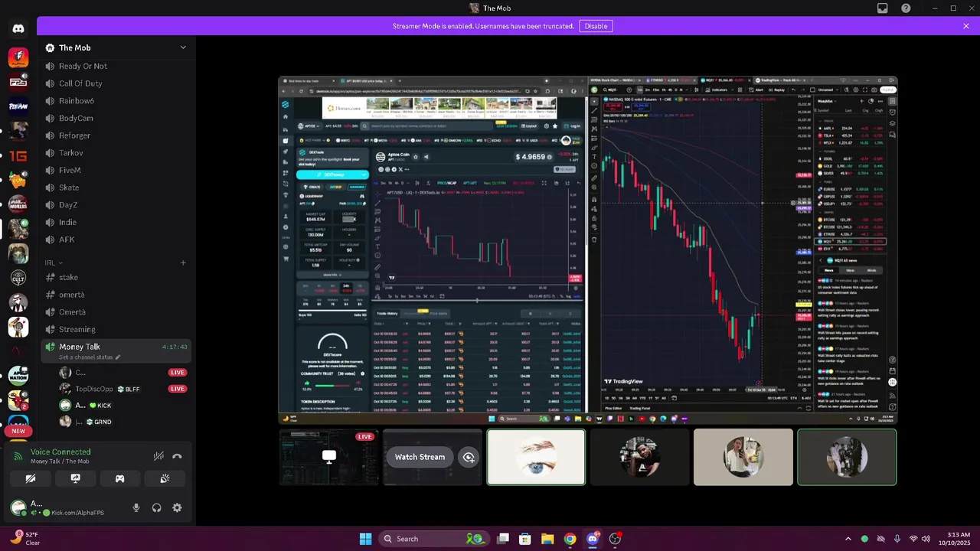Viewport: 980px width, 551px height.
Task: Share your screen from voice panel
Action: coord(75,478)
